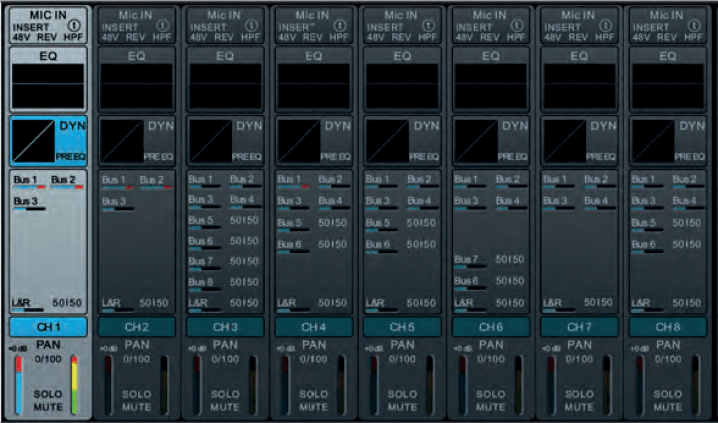
Task: Adjust the Bus 8 send level on CH3
Action: [x=205, y=289]
